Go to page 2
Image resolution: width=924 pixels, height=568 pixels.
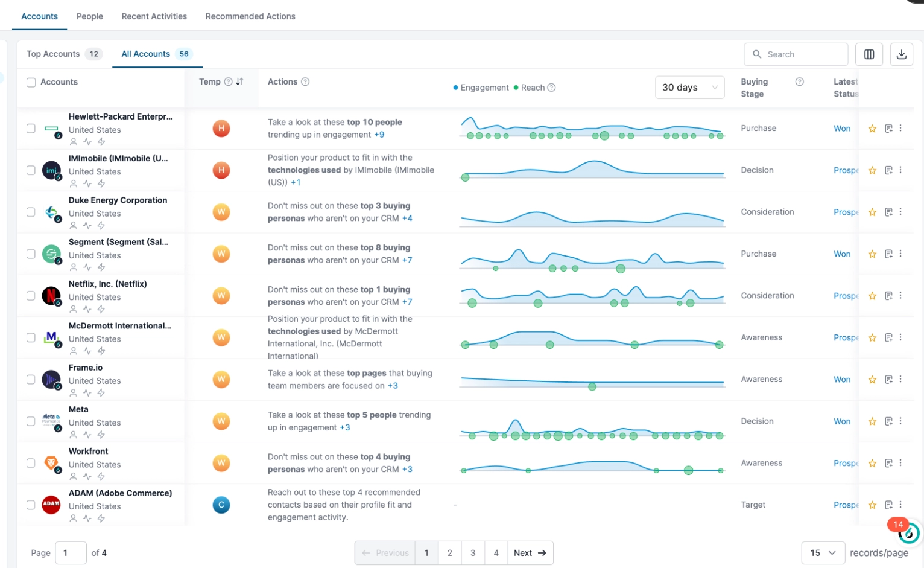[x=450, y=553]
